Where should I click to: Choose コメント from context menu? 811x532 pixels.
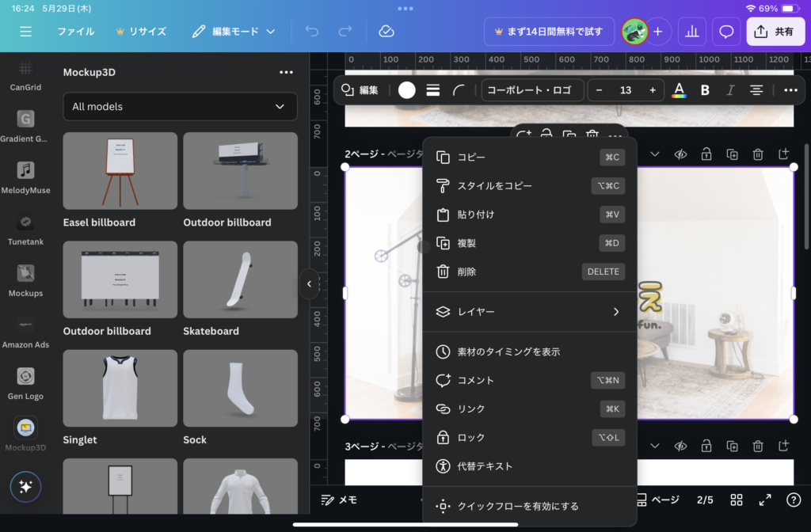(530, 381)
